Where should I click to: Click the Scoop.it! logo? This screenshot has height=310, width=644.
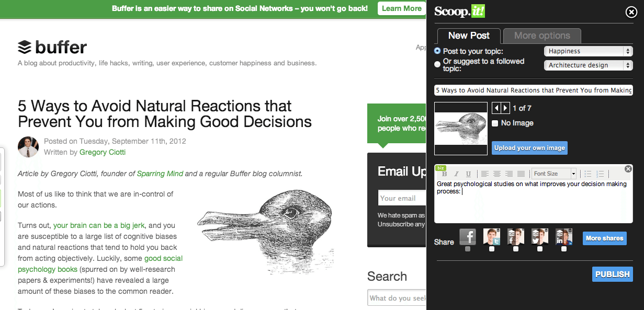coord(460,12)
